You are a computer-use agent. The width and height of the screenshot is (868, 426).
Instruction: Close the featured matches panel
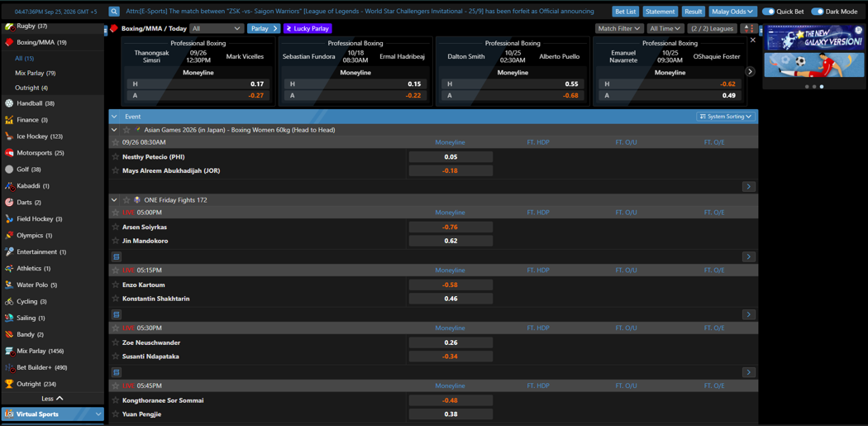pyautogui.click(x=752, y=40)
